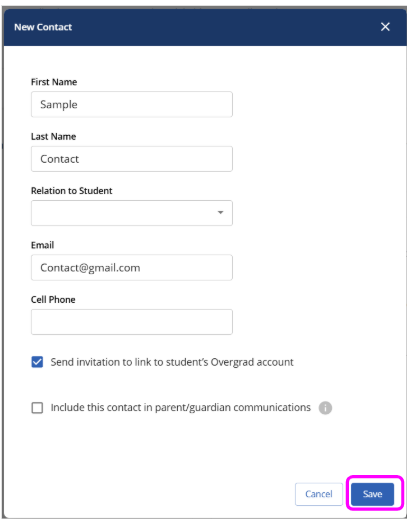Click the Cell Phone label text
407x520 pixels.
pos(53,299)
